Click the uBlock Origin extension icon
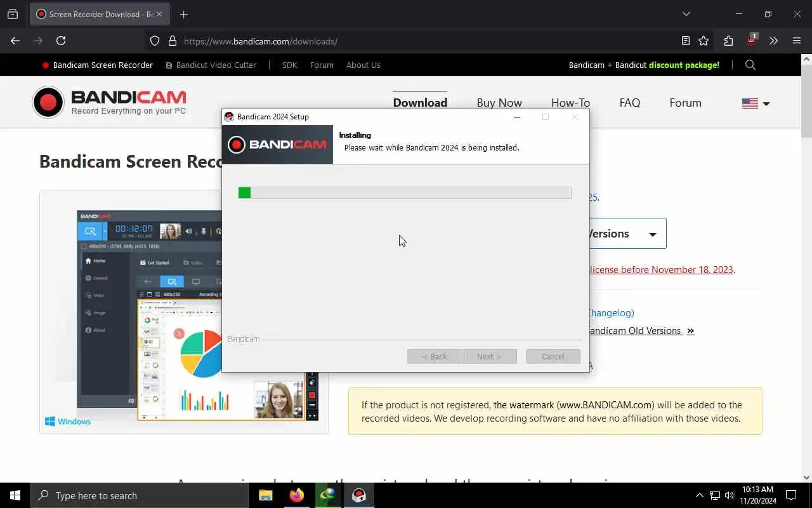 pos(751,40)
